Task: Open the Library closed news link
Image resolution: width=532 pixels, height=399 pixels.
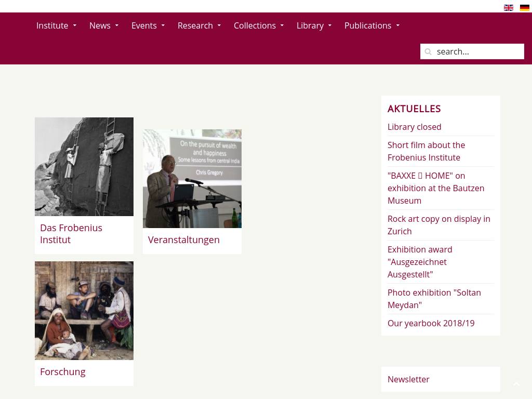Action: [x=414, y=127]
